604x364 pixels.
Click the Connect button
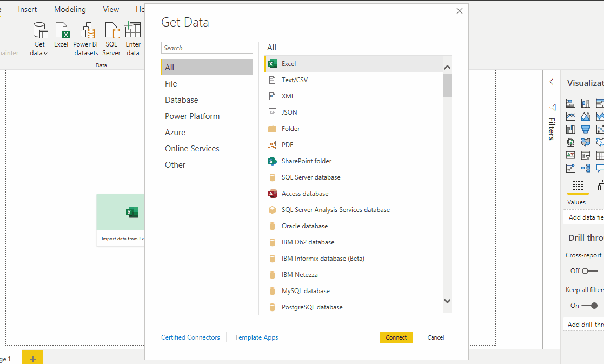point(396,337)
